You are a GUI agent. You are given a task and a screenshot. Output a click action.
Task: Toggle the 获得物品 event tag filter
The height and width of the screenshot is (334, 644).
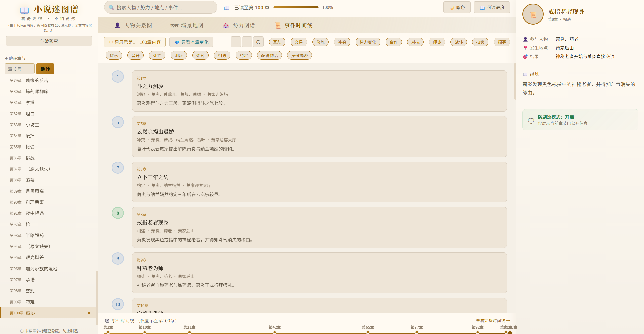[x=270, y=55]
